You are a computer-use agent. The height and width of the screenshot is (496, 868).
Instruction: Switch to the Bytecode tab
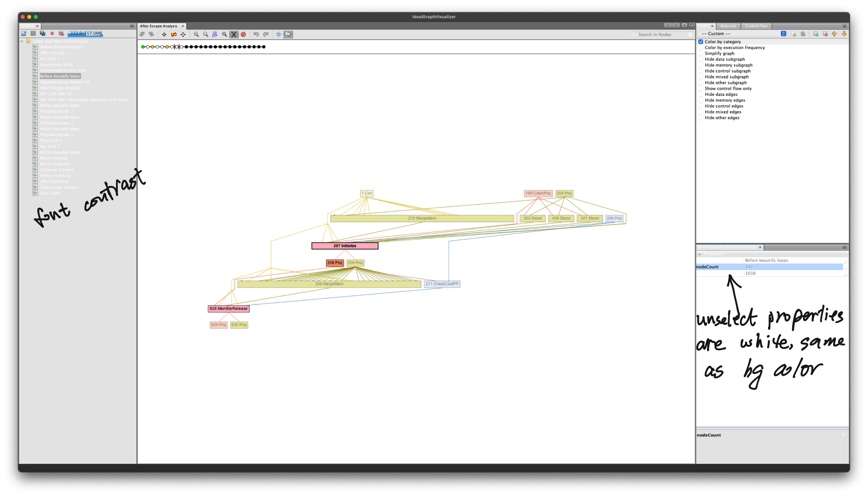coord(728,26)
